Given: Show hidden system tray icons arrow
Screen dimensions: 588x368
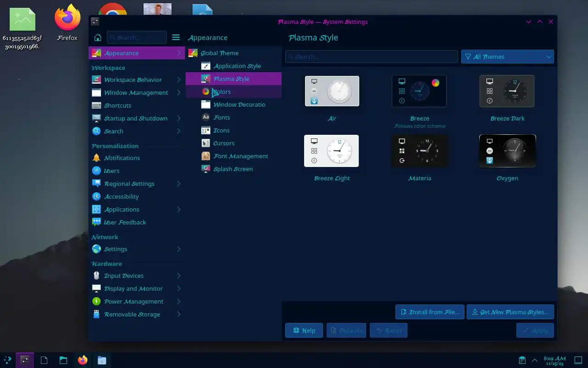Looking at the screenshot, I should (534, 360).
